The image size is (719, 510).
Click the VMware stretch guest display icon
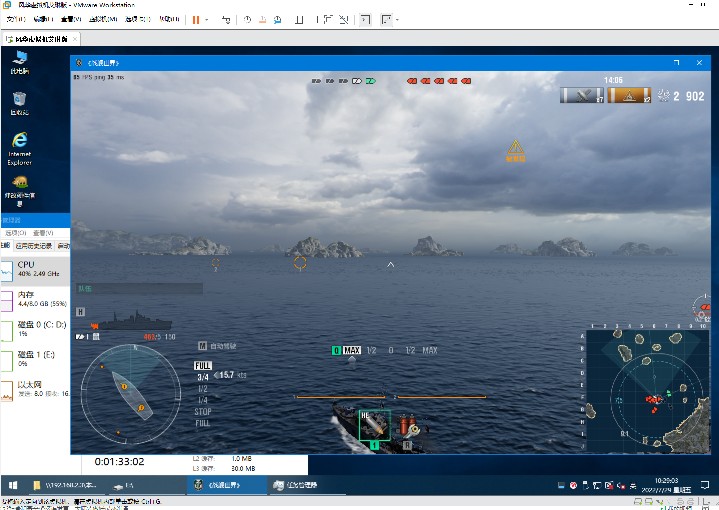[x=387, y=20]
